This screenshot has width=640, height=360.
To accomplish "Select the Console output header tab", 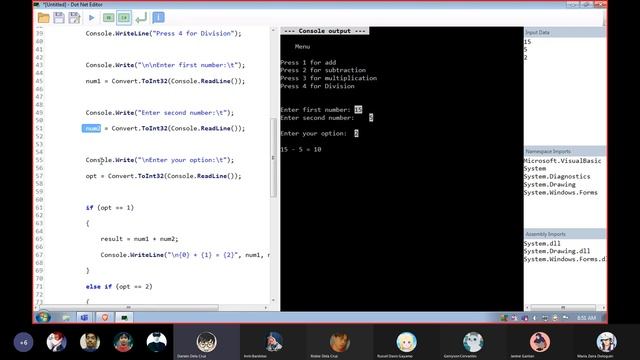I will 325,31.
